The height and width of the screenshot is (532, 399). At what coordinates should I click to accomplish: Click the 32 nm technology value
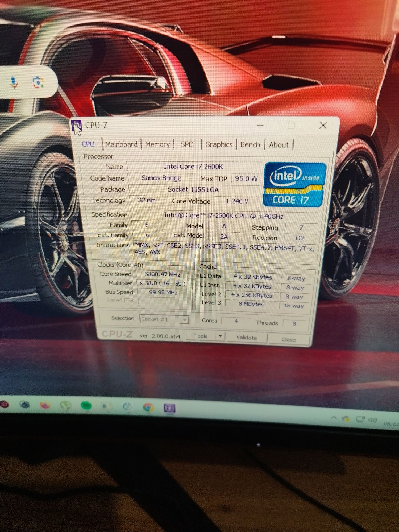click(147, 200)
